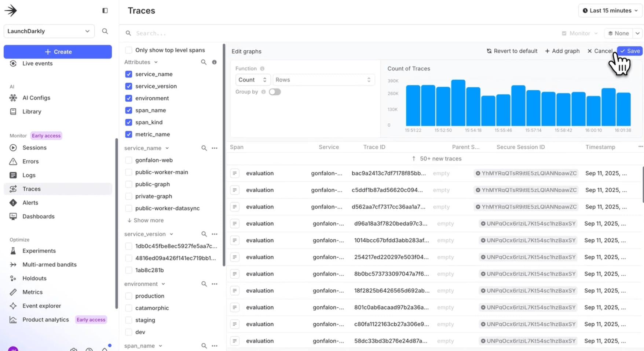The height and width of the screenshot is (351, 644).
Task: Click the Attributes info icon
Action: (214, 62)
